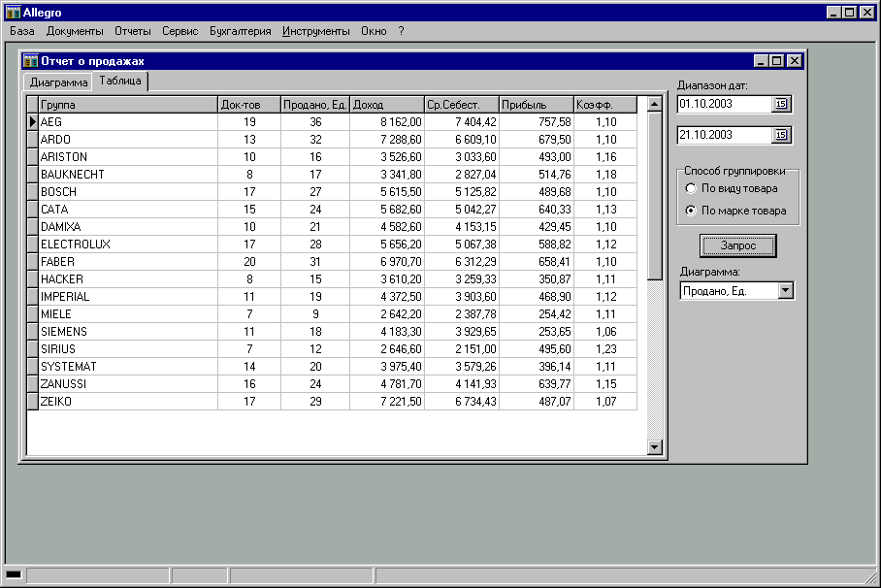Switch to the Диаграмма tab

(x=58, y=82)
